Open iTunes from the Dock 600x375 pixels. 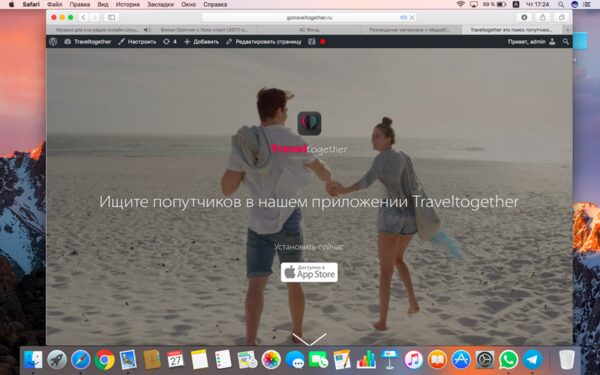[414, 360]
